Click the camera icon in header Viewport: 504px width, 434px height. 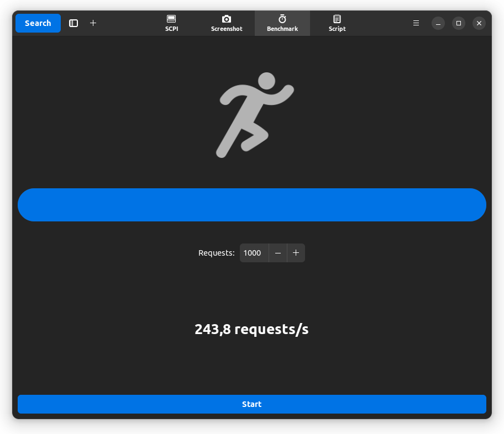(227, 19)
